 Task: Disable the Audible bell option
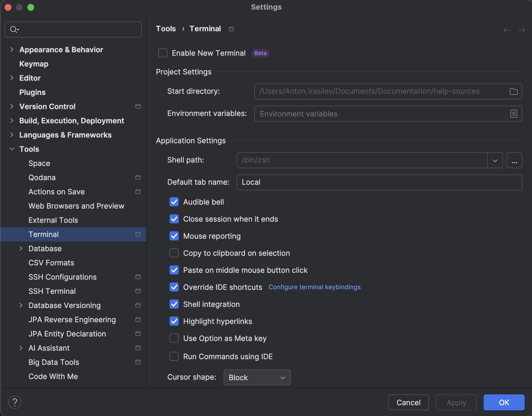174,202
